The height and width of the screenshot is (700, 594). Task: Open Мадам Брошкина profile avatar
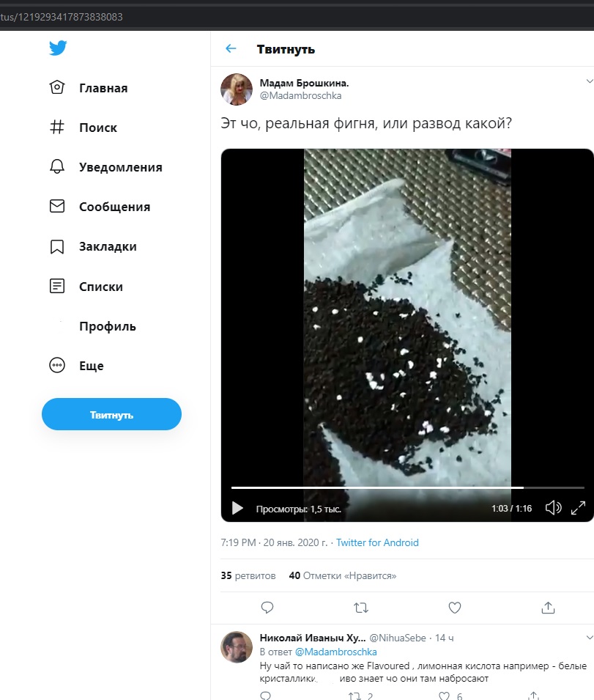click(x=237, y=89)
